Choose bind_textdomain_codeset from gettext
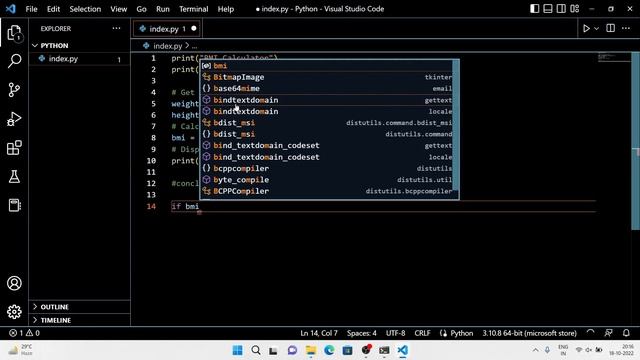 pos(326,146)
